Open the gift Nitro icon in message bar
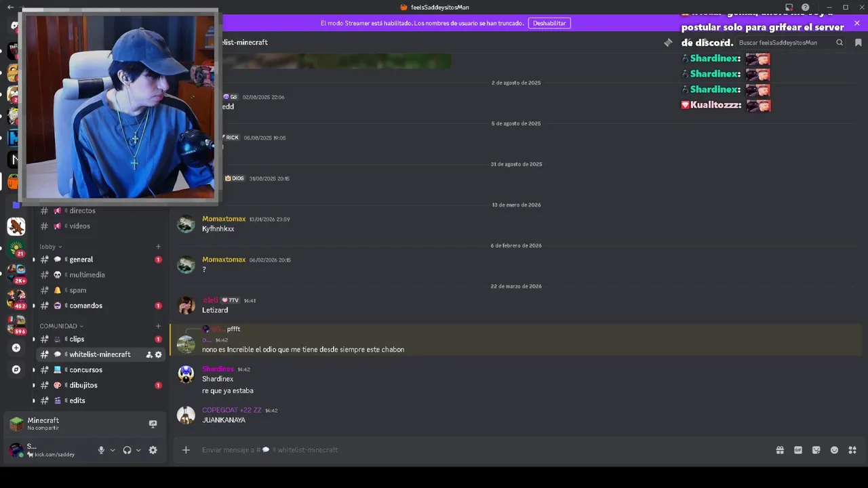Image resolution: width=868 pixels, height=488 pixels. pyautogui.click(x=780, y=450)
